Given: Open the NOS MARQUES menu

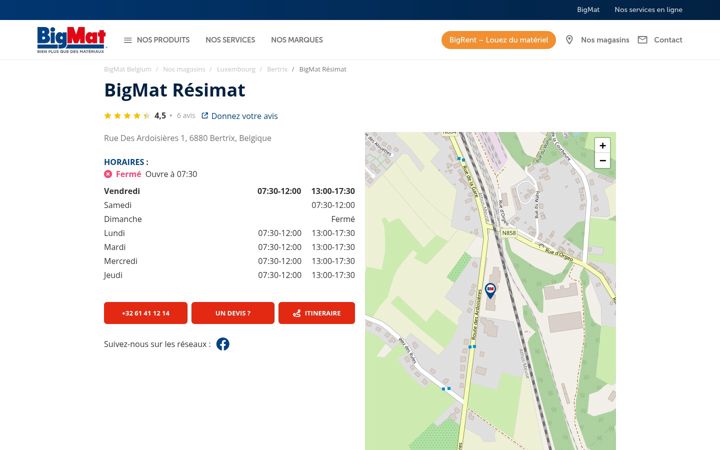Looking at the screenshot, I should pos(297,40).
